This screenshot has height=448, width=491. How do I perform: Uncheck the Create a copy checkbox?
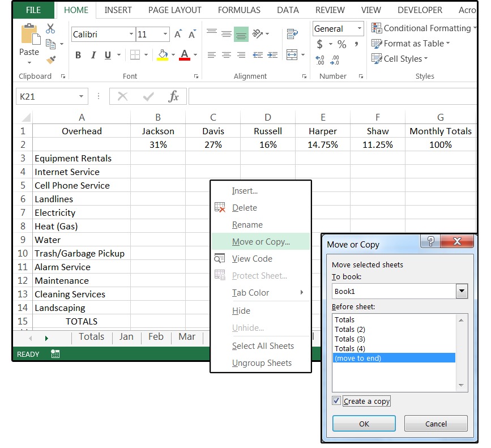[336, 401]
